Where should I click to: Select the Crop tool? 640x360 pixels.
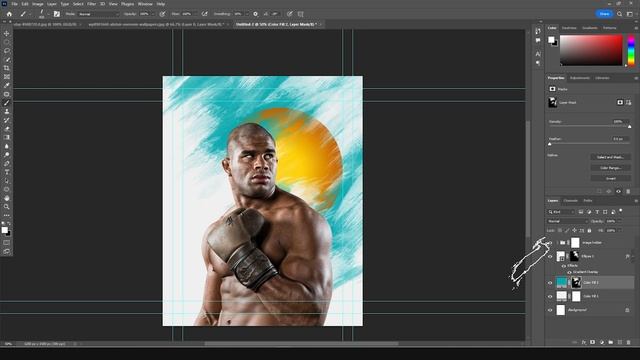(x=7, y=68)
